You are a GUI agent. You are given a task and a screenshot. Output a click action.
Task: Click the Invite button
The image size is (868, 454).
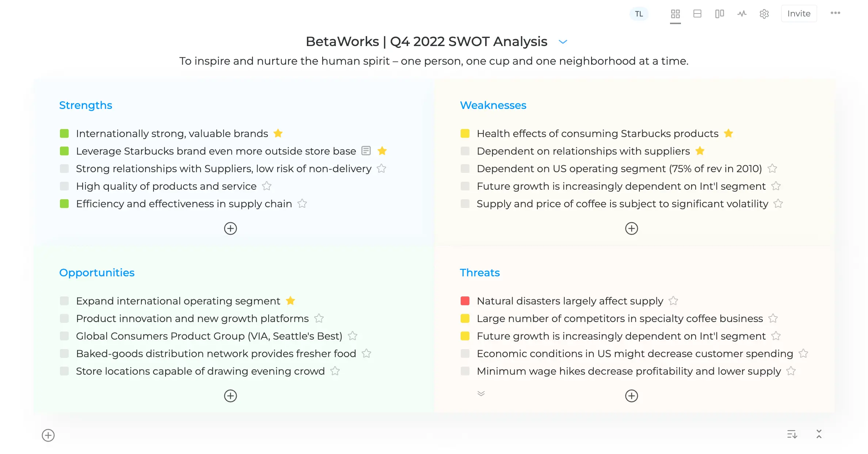799,14
